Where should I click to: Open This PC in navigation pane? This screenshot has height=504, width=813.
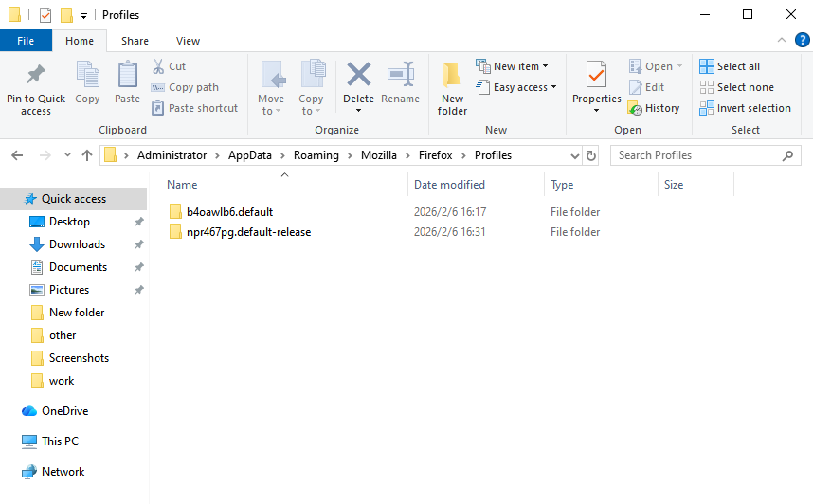pyautogui.click(x=60, y=441)
